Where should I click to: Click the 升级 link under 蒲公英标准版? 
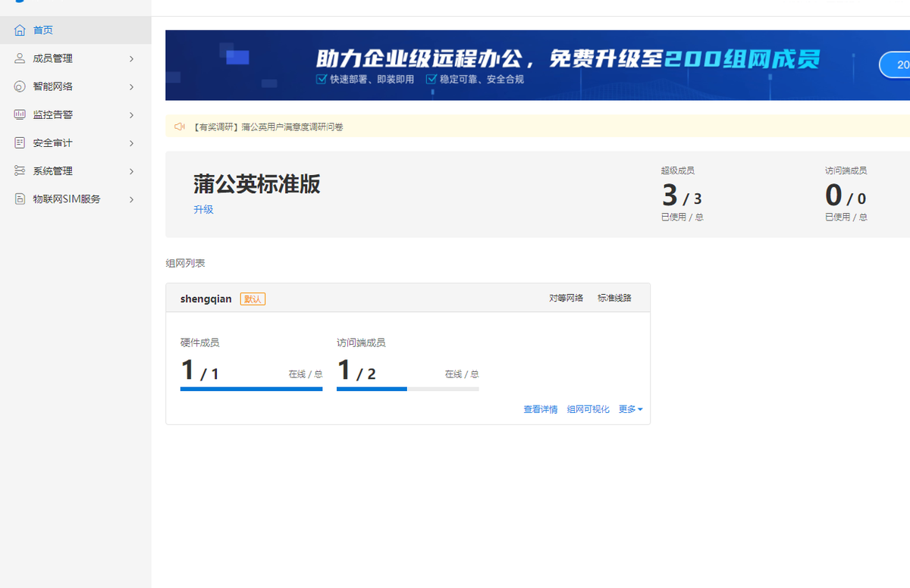pyautogui.click(x=203, y=209)
